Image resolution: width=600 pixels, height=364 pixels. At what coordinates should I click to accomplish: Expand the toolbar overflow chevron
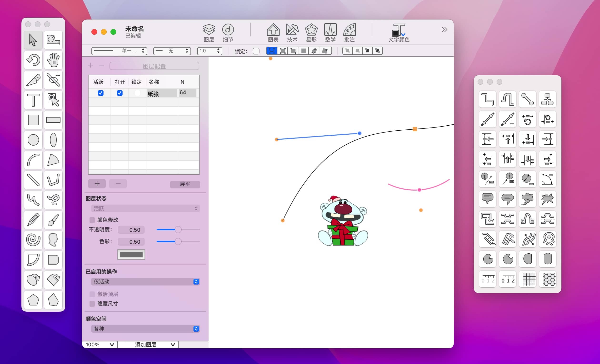coord(444,30)
